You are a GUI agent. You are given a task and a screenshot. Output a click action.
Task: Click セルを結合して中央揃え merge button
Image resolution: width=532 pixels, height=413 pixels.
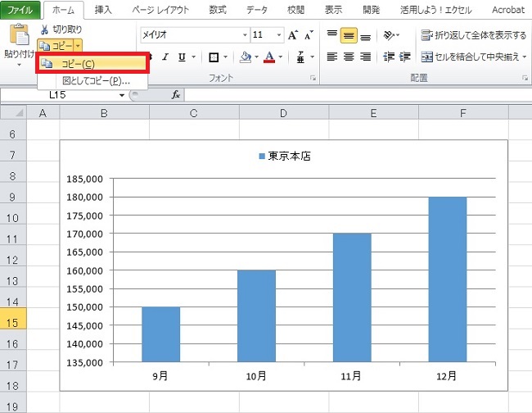(x=474, y=57)
